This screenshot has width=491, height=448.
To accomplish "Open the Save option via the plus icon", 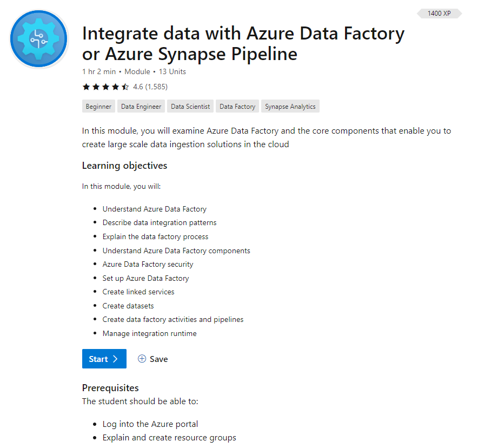I will coord(142,359).
